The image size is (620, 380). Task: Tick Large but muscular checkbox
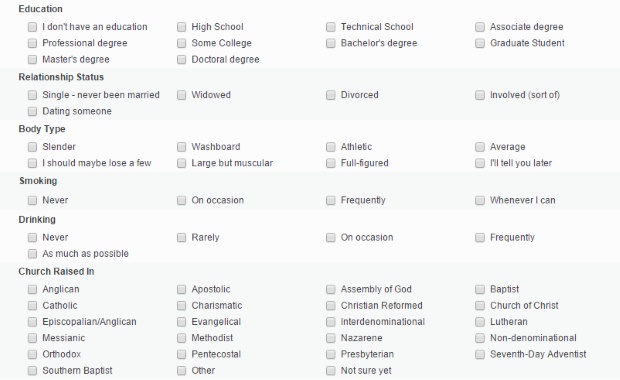click(181, 163)
